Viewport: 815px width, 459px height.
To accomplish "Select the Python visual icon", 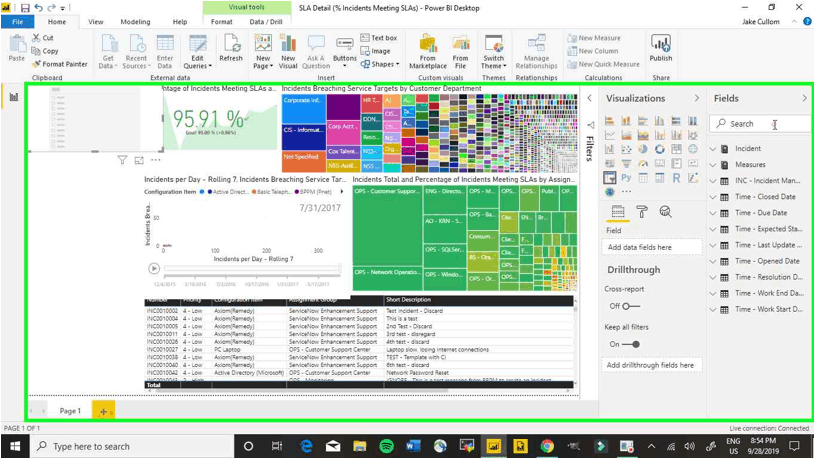I will coord(626,178).
